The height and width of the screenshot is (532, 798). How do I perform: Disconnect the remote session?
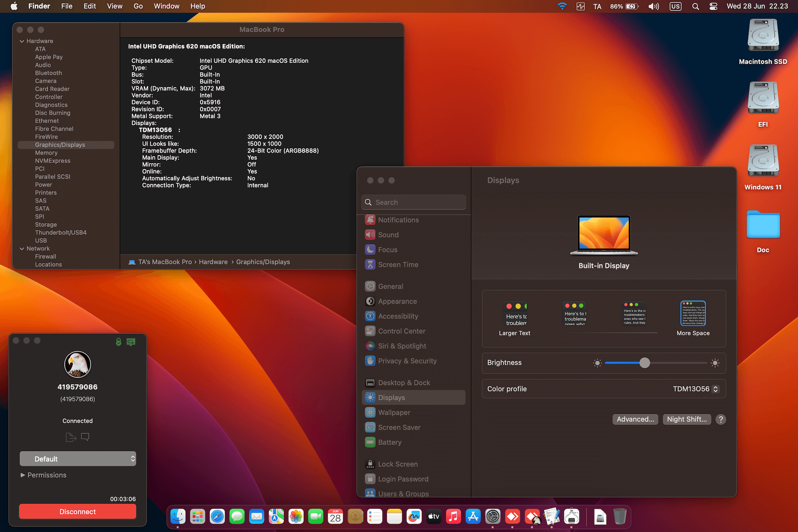point(78,512)
